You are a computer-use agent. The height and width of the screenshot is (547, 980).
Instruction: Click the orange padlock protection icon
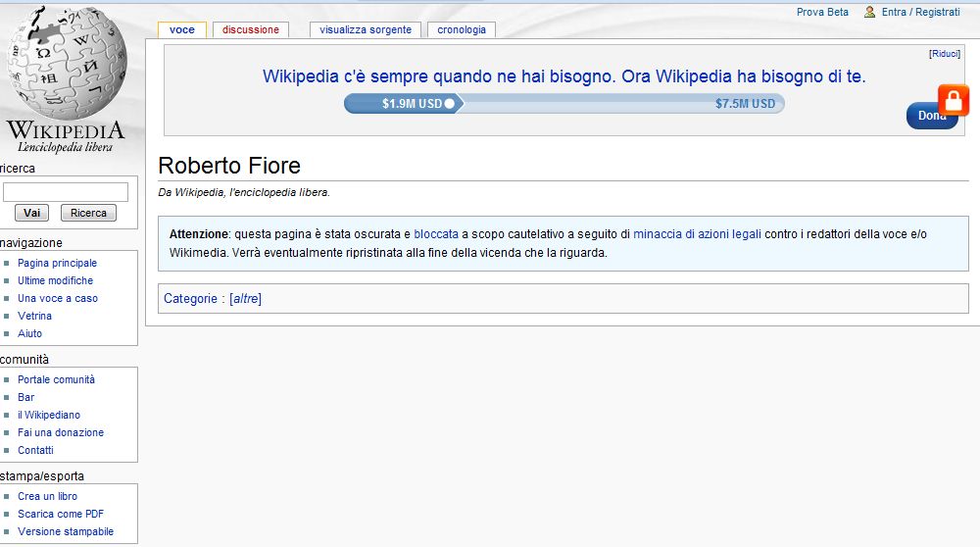click(x=954, y=100)
